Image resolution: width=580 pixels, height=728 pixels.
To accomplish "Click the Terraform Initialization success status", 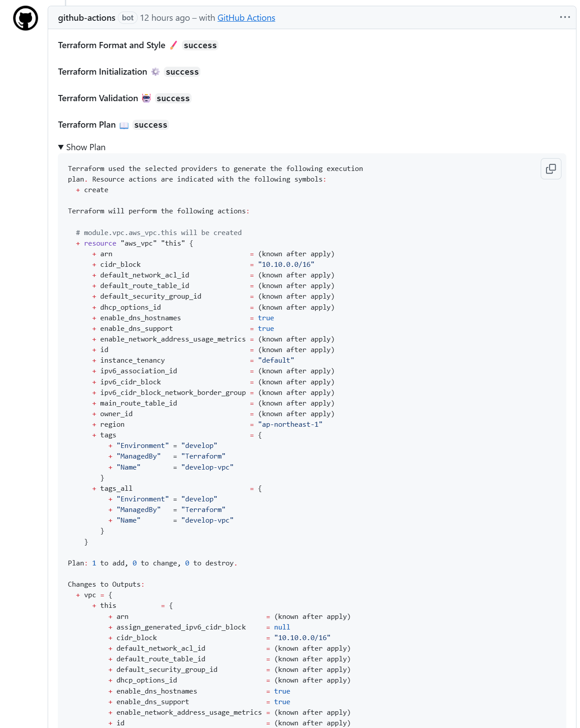I will click(x=182, y=72).
